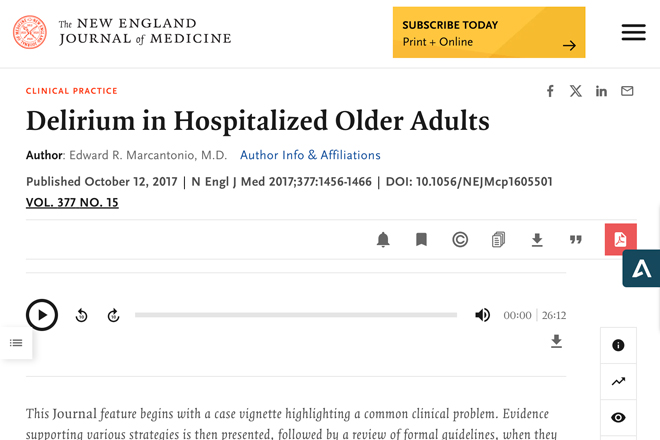Skip audio forward with forward-skip button
The width and height of the screenshot is (660, 440).
coord(113,315)
